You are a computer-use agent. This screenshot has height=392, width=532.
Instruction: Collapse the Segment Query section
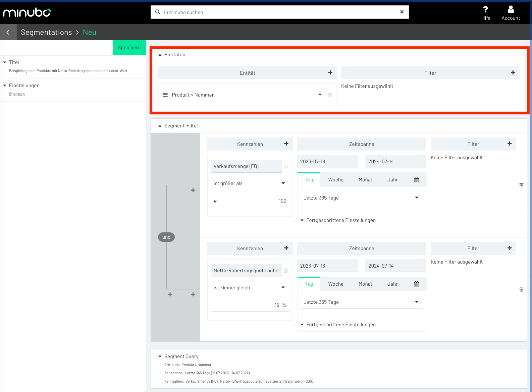click(x=160, y=356)
